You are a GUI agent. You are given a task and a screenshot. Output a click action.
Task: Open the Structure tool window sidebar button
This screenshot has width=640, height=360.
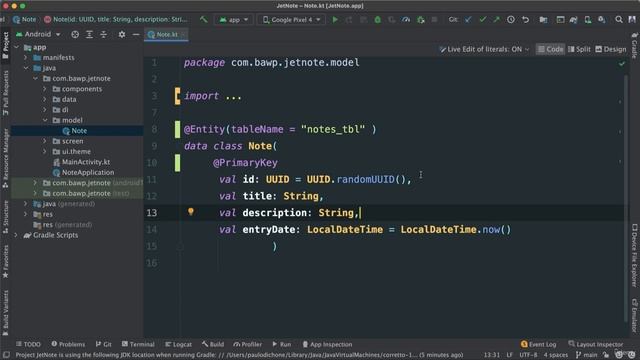pos(5,216)
